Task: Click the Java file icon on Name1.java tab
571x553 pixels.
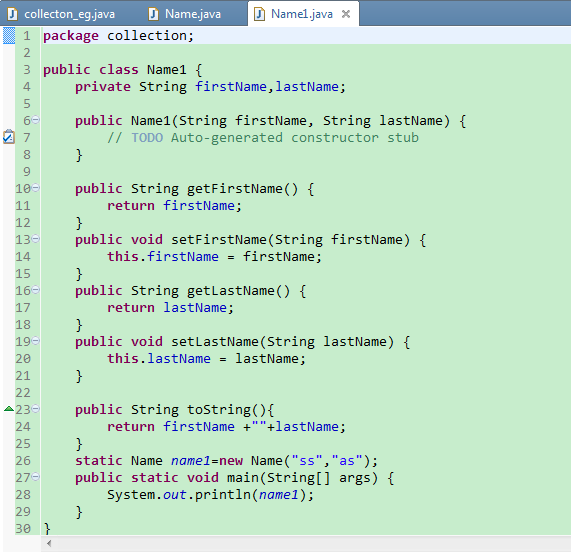Action: (x=259, y=14)
